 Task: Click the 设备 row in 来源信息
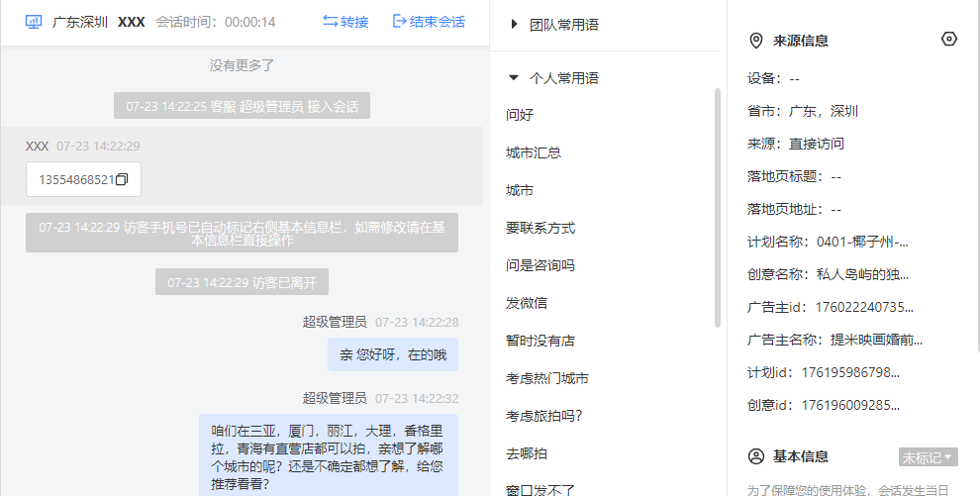773,79
